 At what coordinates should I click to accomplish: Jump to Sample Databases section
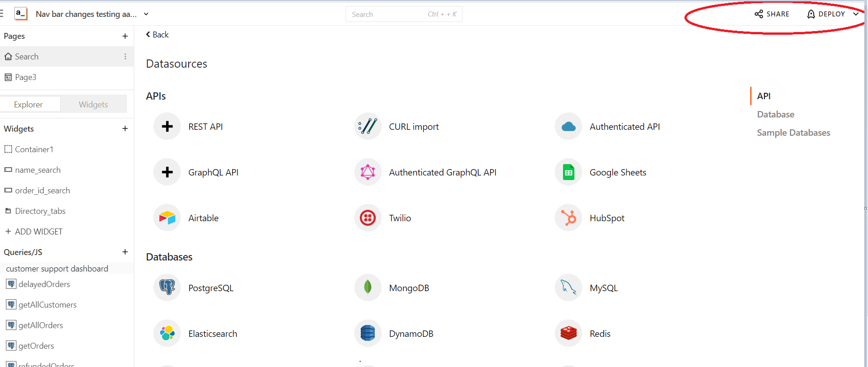(x=794, y=133)
